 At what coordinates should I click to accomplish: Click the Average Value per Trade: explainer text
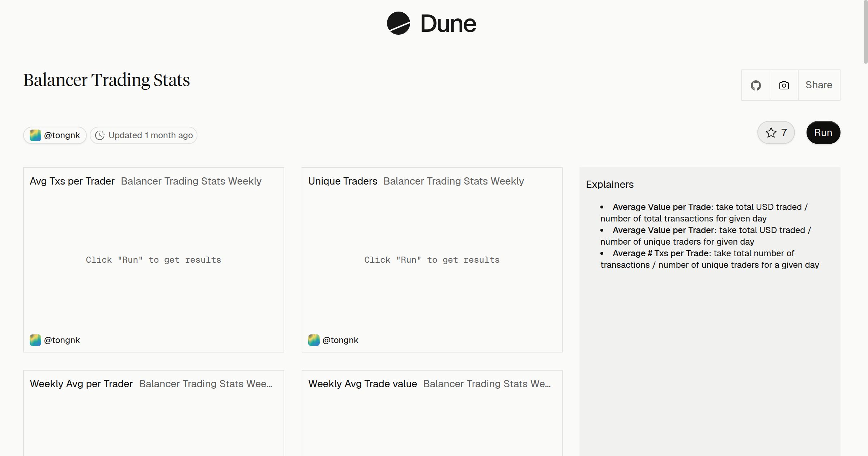[x=663, y=207]
